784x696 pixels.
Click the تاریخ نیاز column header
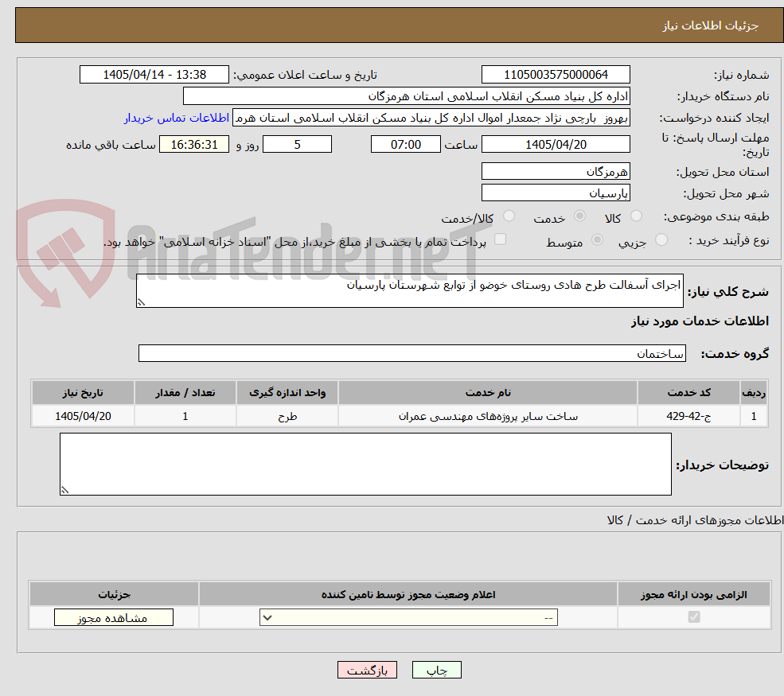83,393
